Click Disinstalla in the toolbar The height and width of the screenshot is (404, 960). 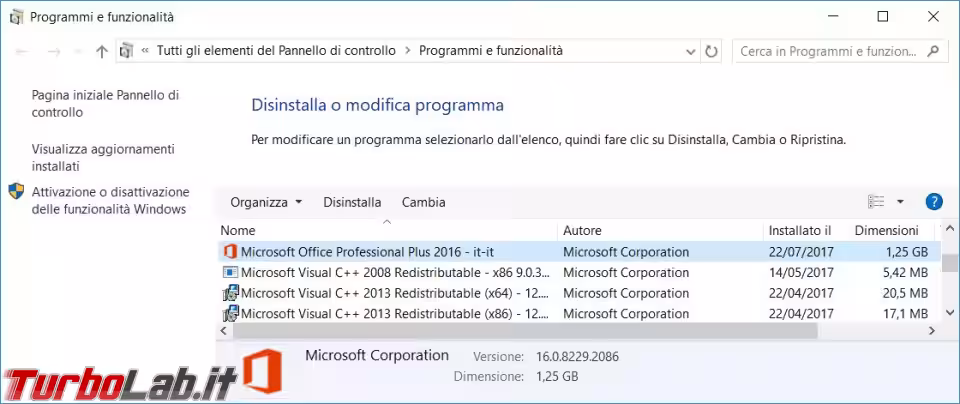(x=352, y=202)
